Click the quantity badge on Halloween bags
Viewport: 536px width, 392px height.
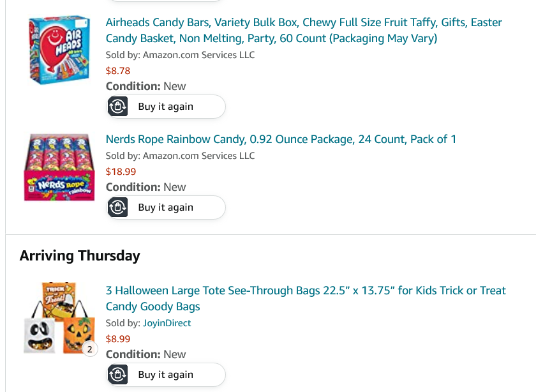pyautogui.click(x=89, y=349)
